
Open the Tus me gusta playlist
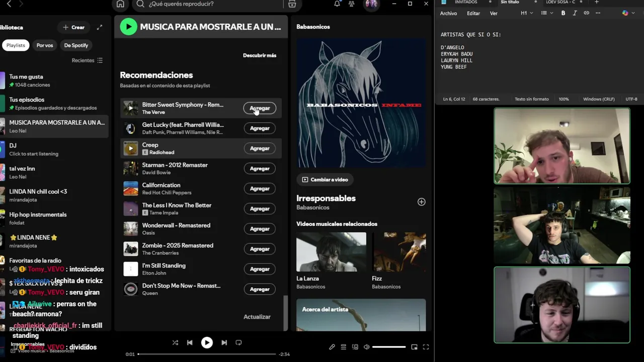[54, 80]
